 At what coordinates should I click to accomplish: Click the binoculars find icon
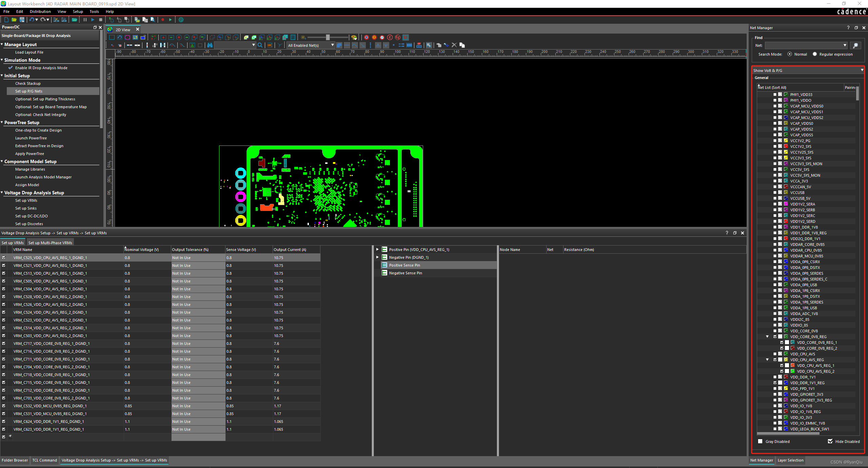(210, 45)
